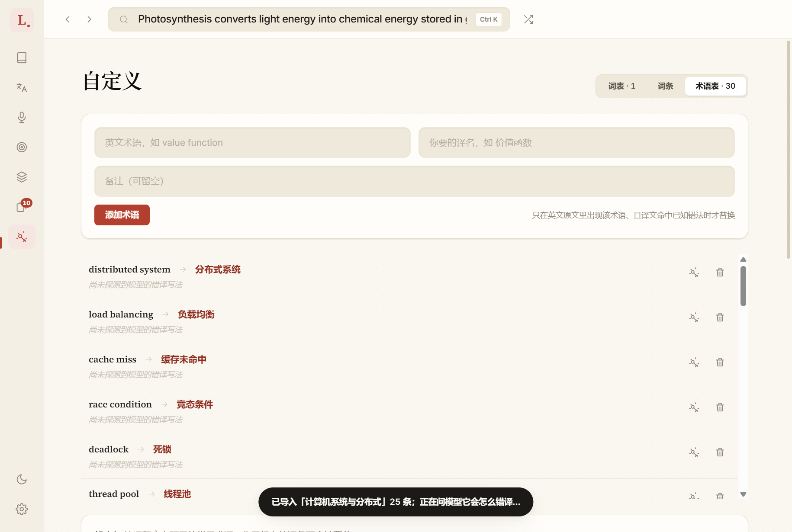Click the search bar with Photosynthesis text

pos(309,19)
